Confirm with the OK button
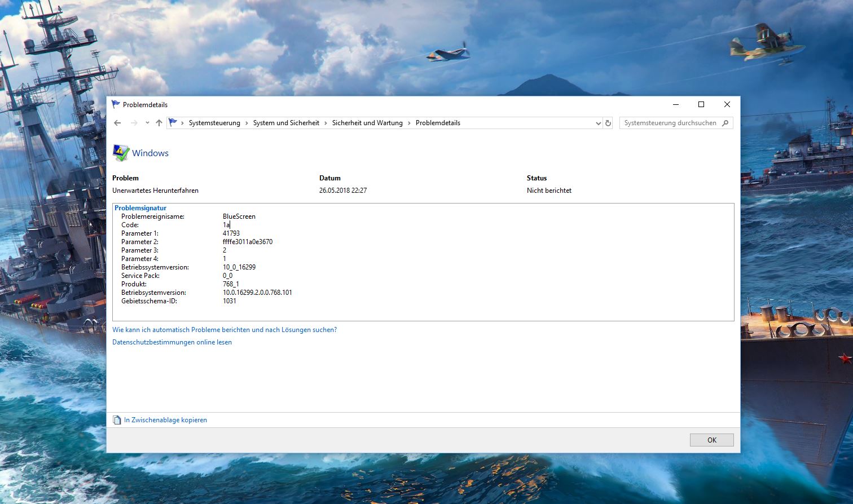 [x=712, y=440]
